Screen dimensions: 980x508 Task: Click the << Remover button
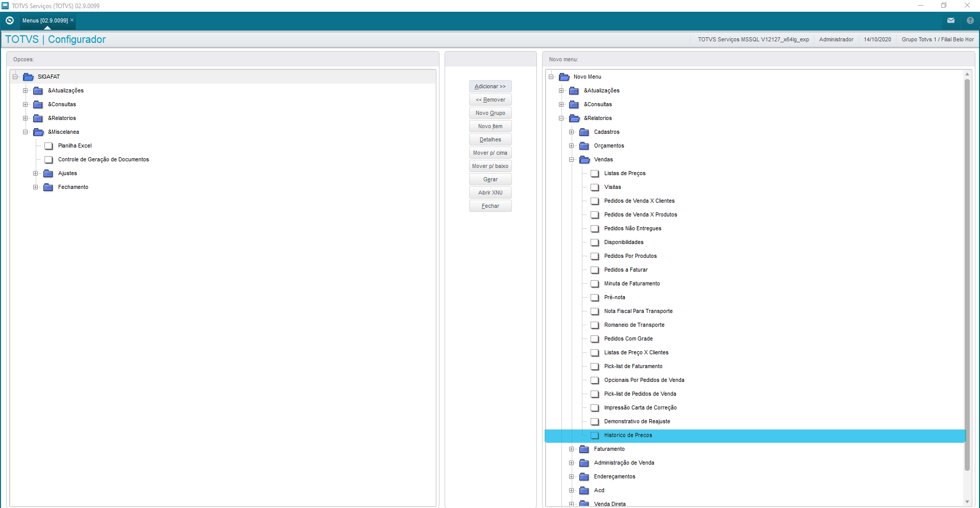coord(491,100)
